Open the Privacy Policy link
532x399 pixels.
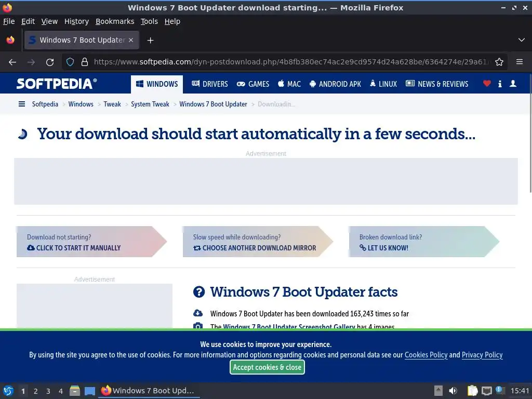click(482, 355)
